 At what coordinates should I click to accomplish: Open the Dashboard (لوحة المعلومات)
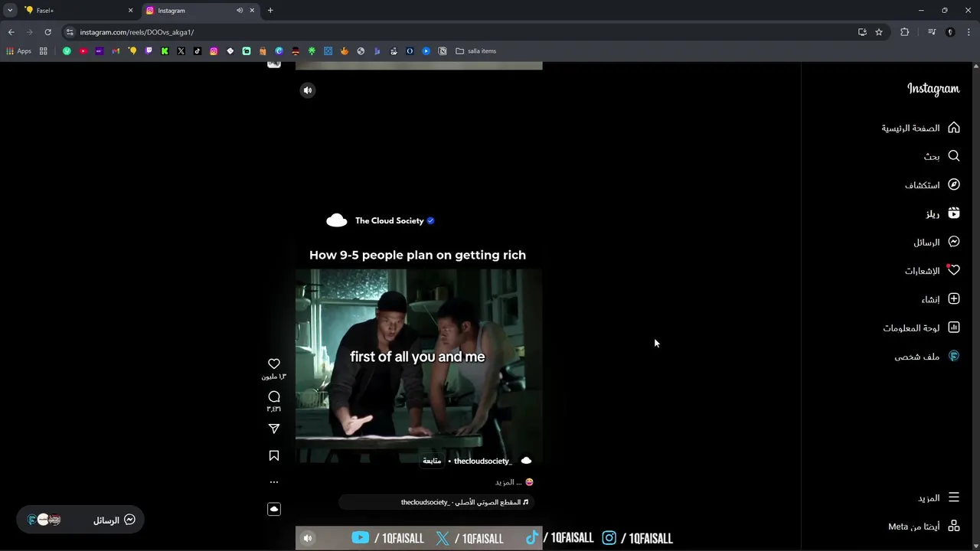tap(921, 328)
